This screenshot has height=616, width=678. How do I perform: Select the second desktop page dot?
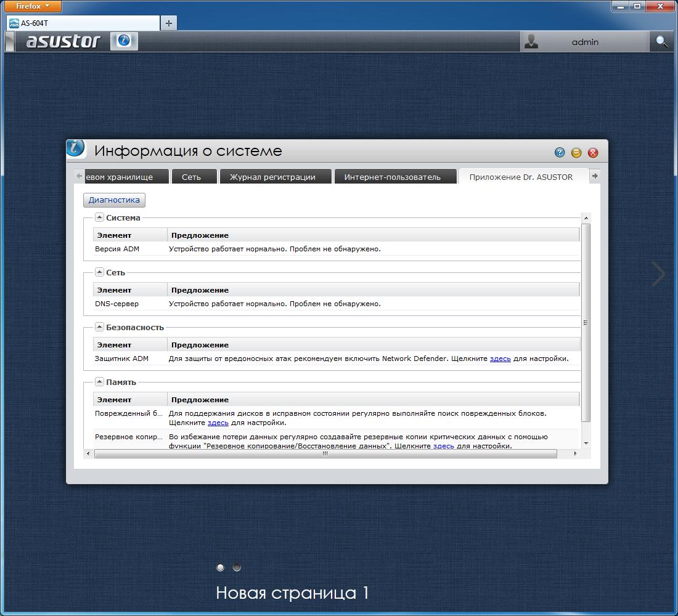click(237, 567)
